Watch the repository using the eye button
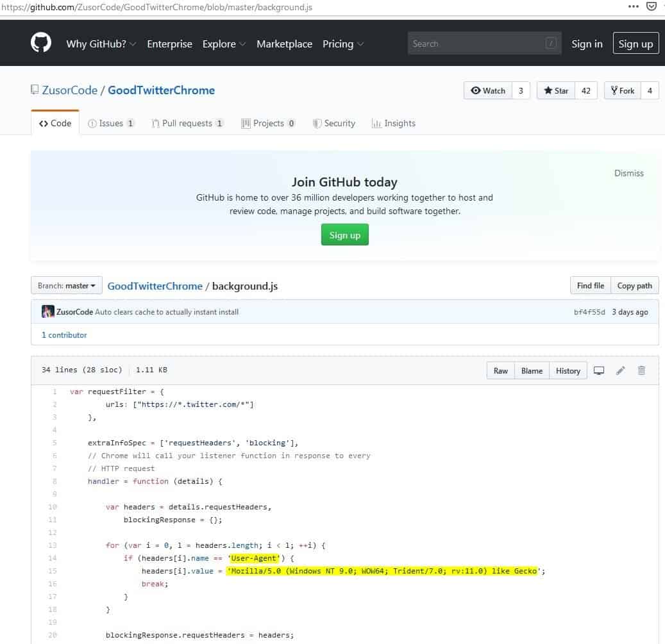This screenshot has height=644, width=665. pyautogui.click(x=488, y=90)
